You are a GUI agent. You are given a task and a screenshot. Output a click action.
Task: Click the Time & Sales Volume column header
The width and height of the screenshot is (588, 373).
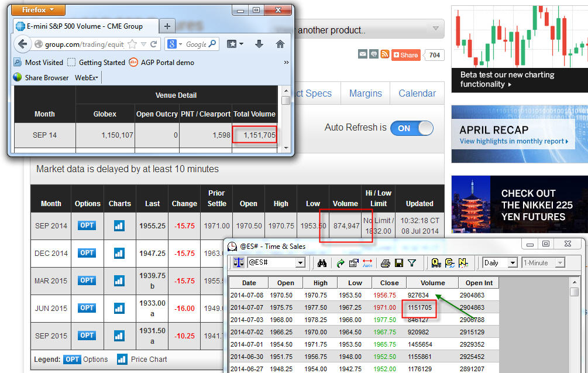432,283
